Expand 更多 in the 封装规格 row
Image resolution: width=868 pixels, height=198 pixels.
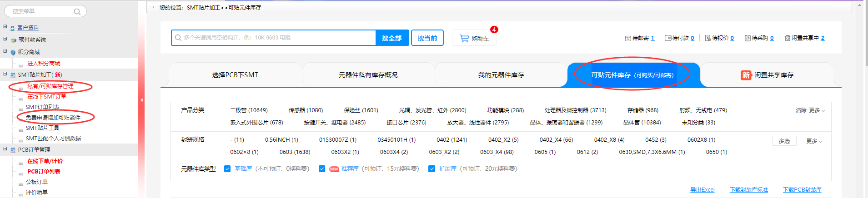(814, 141)
